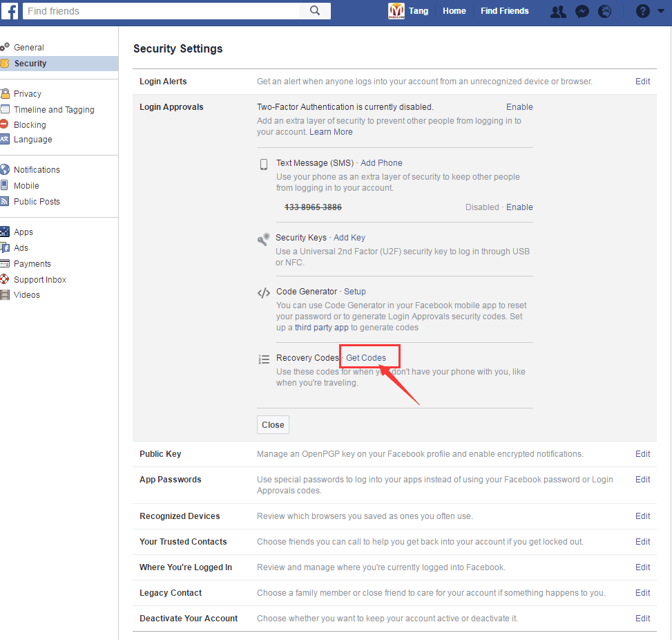Image resolution: width=672 pixels, height=640 pixels.
Task: Open Find Friends in top bar
Action: [x=504, y=11]
